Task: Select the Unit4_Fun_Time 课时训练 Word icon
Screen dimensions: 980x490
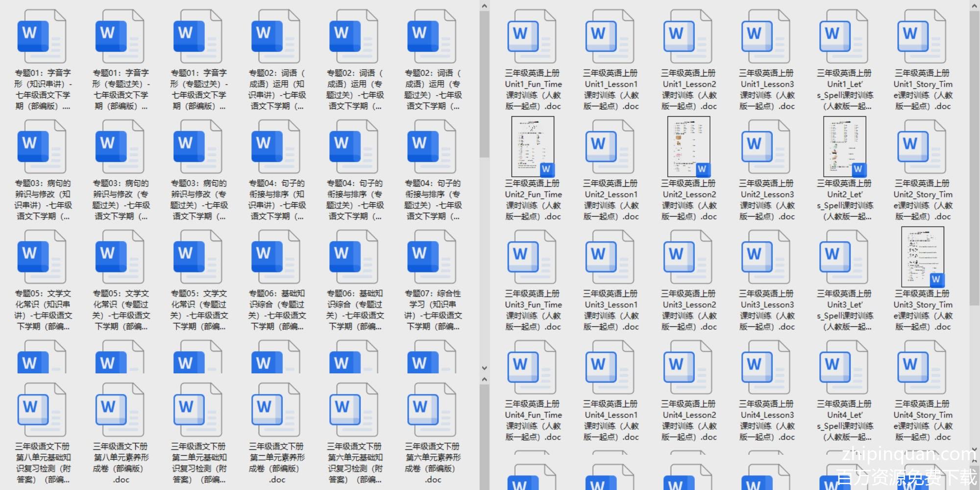Action: pos(532,367)
